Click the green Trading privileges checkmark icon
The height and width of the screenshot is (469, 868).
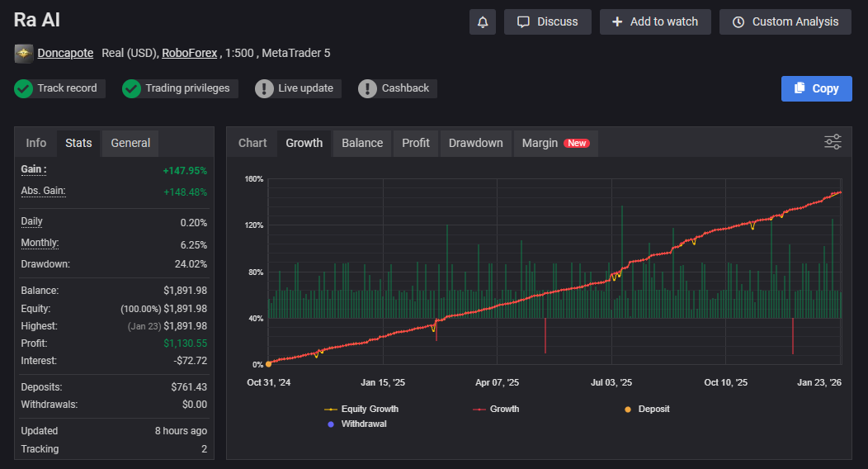[x=132, y=88]
